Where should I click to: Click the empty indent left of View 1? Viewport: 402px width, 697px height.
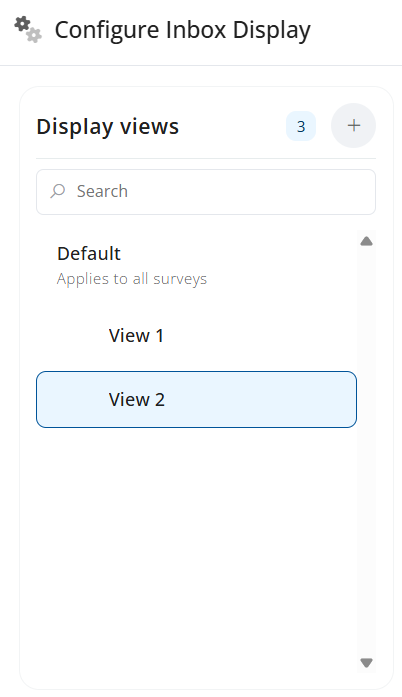(x=72, y=336)
